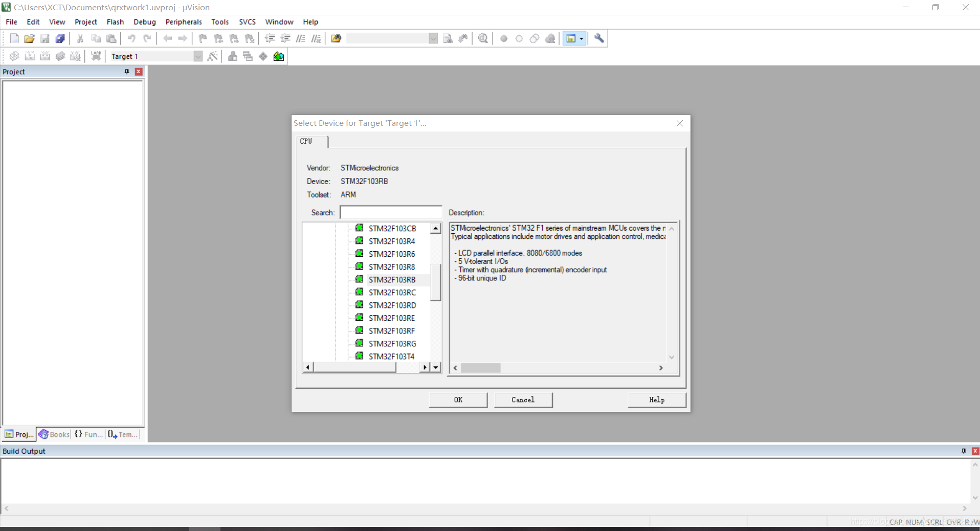The height and width of the screenshot is (531, 980).
Task: Click Description horizontal scrollbar thumb
Action: point(481,368)
